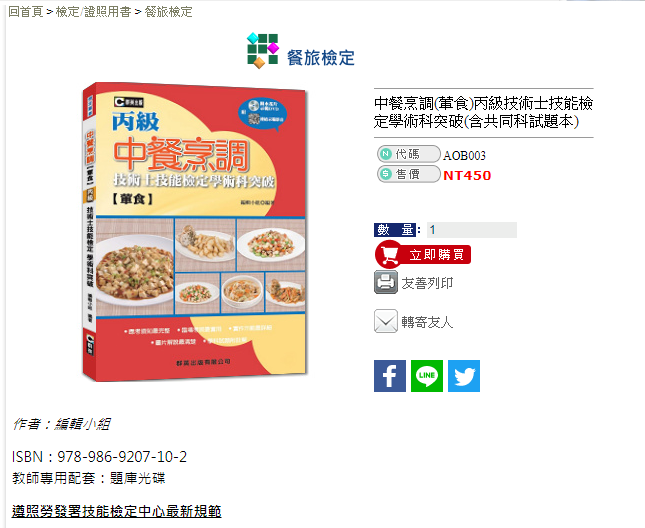Screen dimensions: 645x528
Task: Open 檢定/證照用書 breadcrumb link
Action: 93,12
